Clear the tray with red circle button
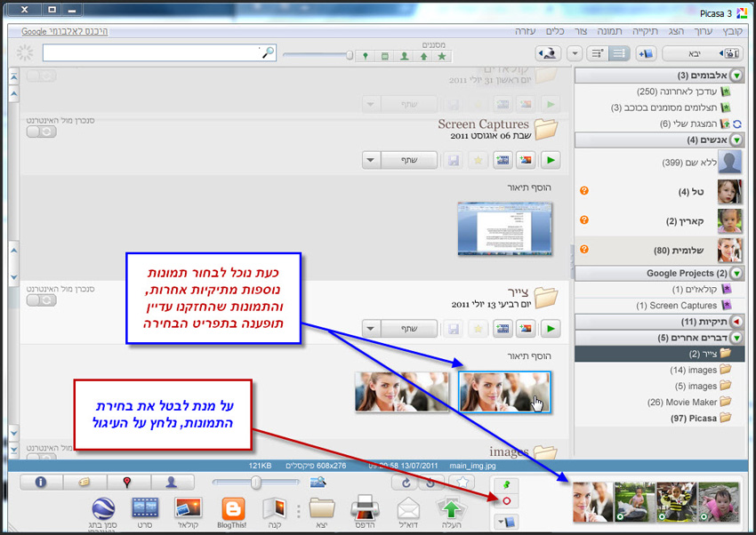This screenshot has height=535, width=756. [x=506, y=501]
